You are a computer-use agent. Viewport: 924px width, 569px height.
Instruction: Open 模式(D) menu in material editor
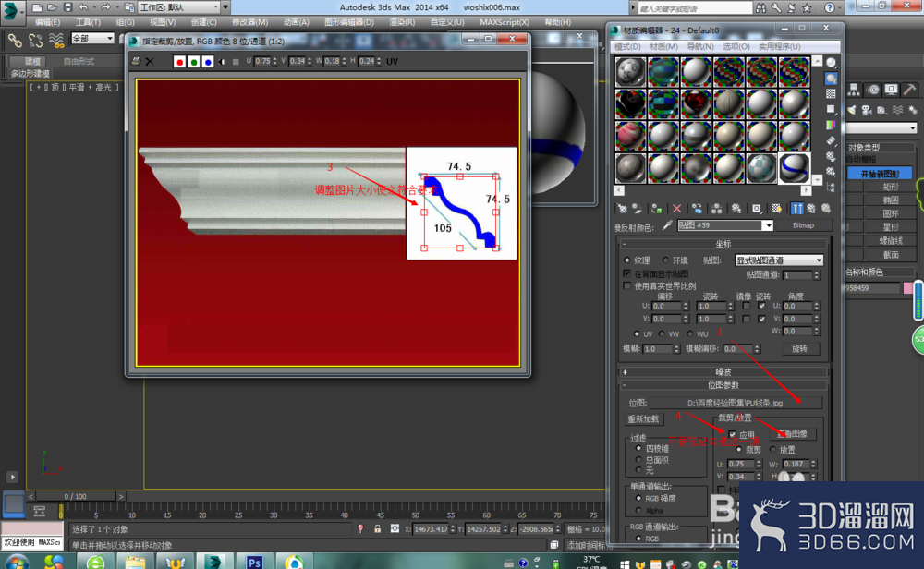[x=627, y=46]
